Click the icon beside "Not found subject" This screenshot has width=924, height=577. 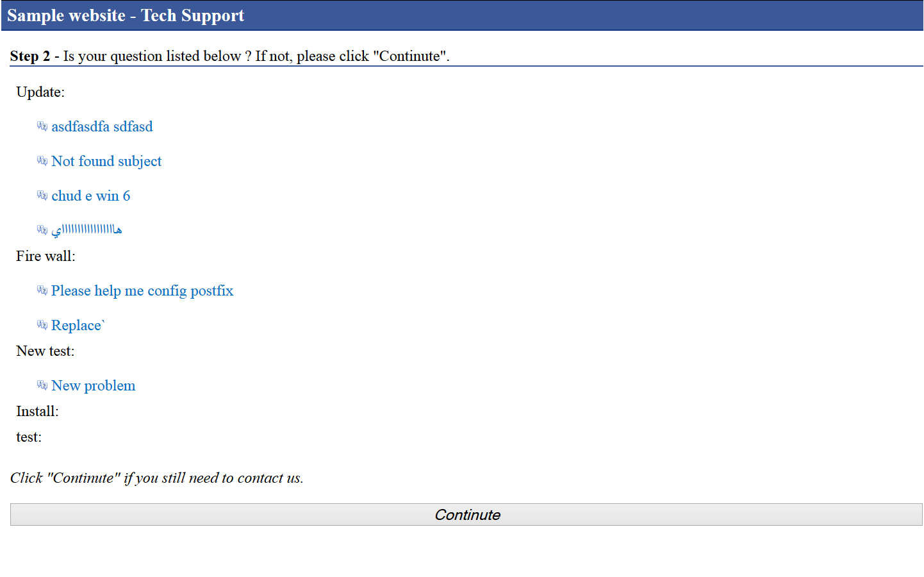point(42,161)
